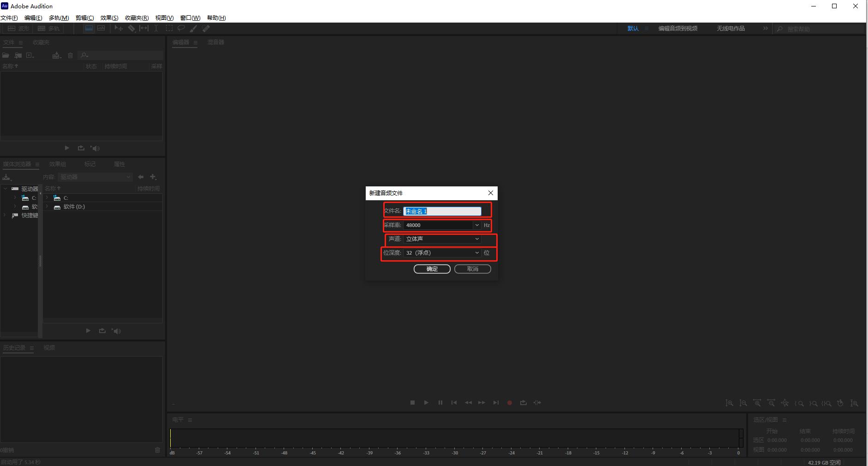Screen dimensions: 868x466
Task: Select the Lasso selection tool
Action: point(181,29)
